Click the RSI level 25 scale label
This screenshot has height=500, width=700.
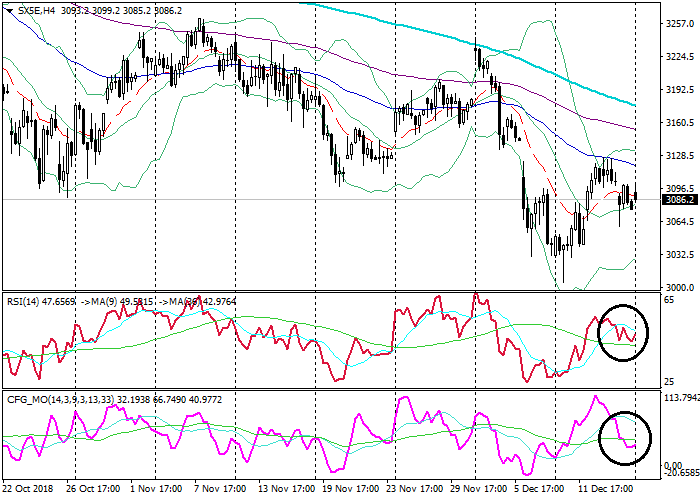click(x=668, y=383)
